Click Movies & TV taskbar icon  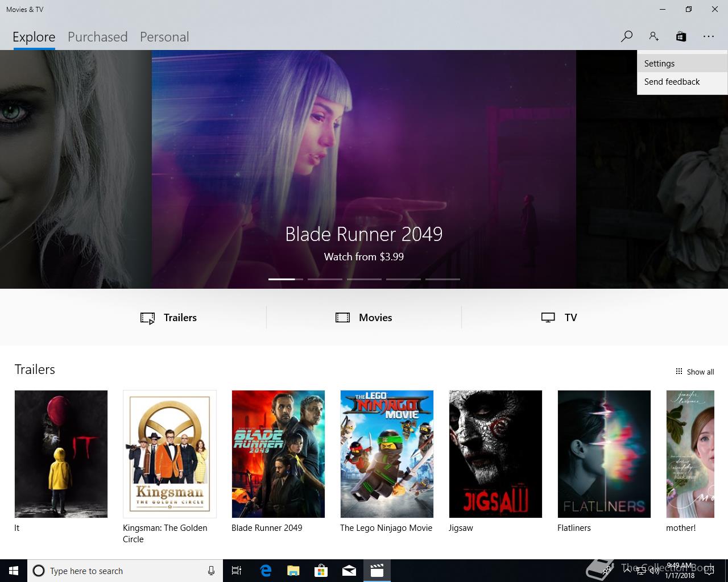[x=377, y=571]
